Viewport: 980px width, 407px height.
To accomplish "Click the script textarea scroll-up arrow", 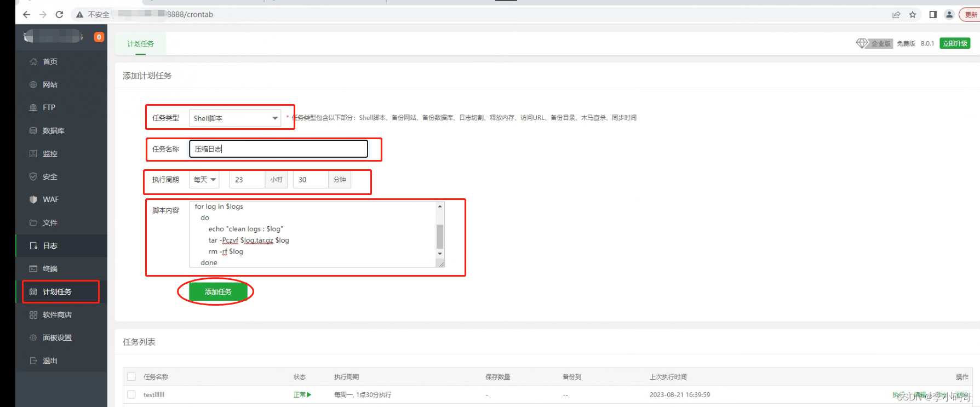I will tap(440, 206).
